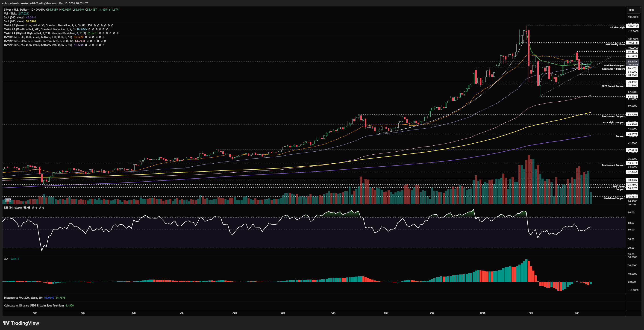The width and height of the screenshot is (644, 330).
Task: Click the AO indicator label
Action: click(x=6, y=259)
